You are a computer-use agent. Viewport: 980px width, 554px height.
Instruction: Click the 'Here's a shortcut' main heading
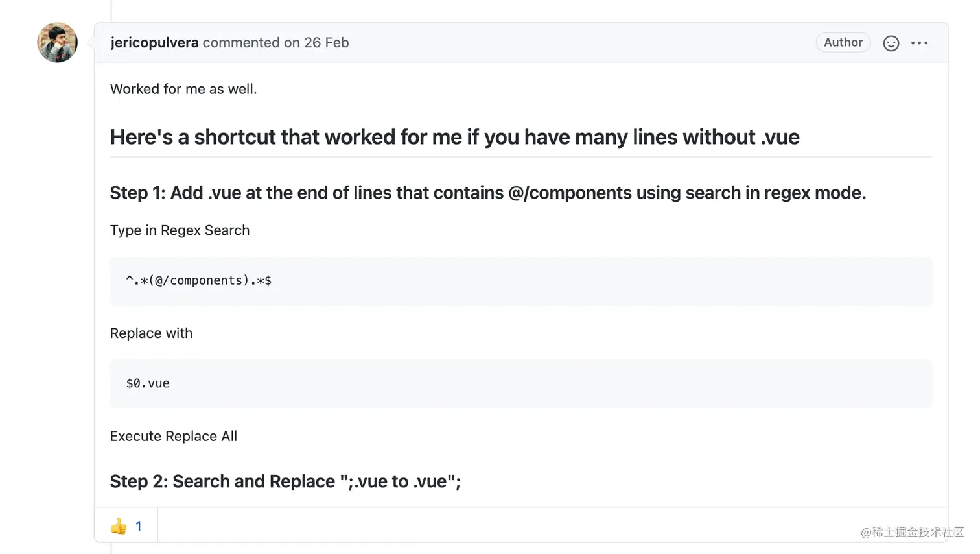tap(454, 138)
